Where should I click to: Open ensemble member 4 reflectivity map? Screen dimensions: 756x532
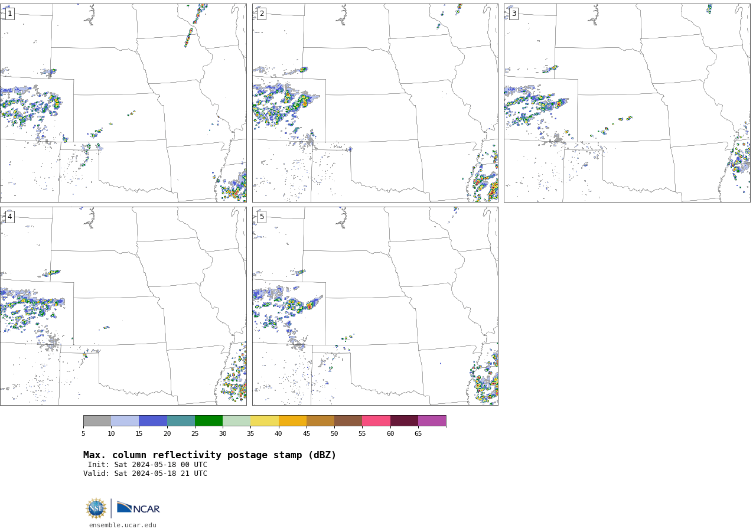(123, 306)
